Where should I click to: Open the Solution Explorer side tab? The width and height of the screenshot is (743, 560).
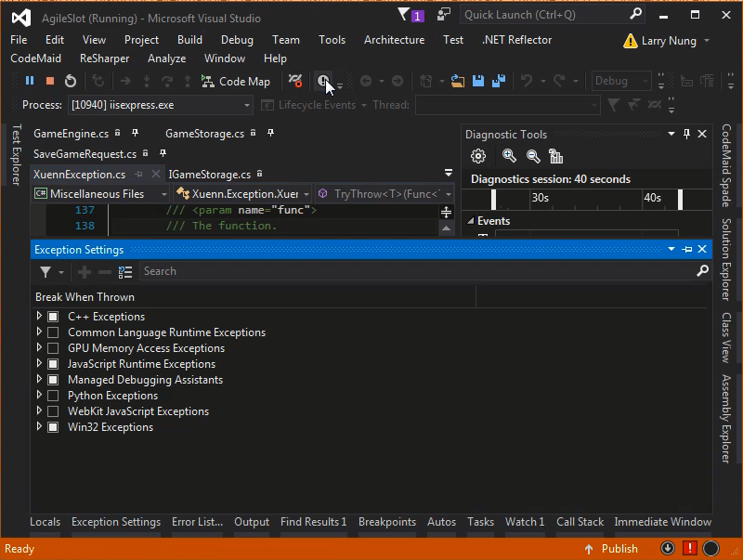[x=725, y=259]
